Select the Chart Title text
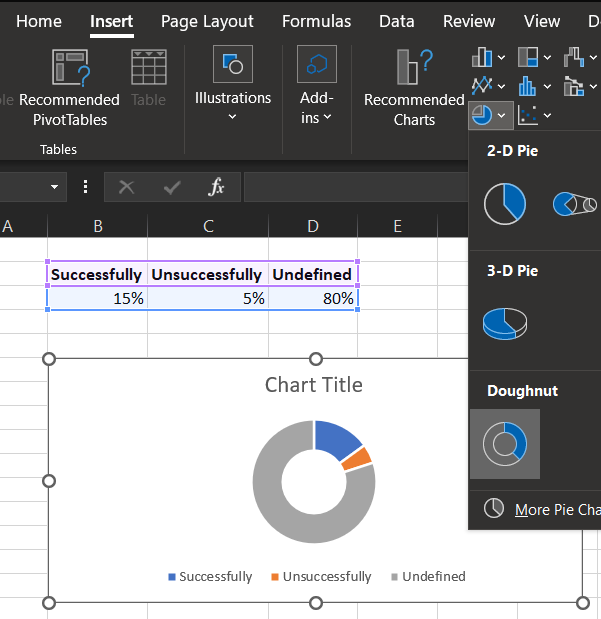This screenshot has width=601, height=619. (x=314, y=385)
